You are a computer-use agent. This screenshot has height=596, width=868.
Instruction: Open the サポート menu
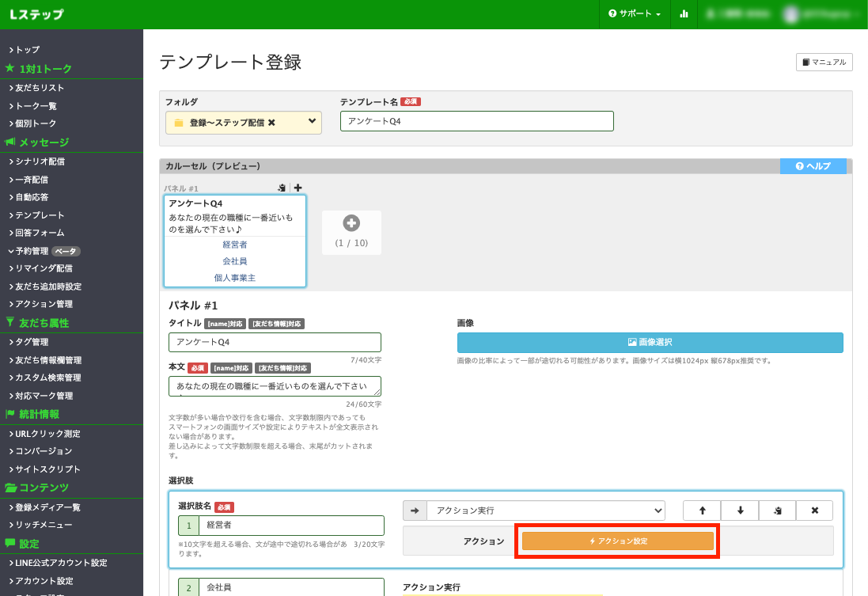pos(634,14)
